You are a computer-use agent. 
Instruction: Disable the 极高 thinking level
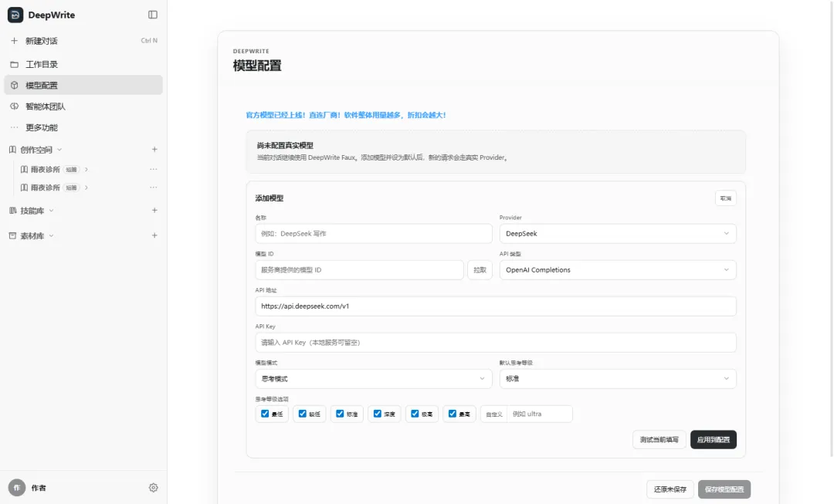point(415,414)
